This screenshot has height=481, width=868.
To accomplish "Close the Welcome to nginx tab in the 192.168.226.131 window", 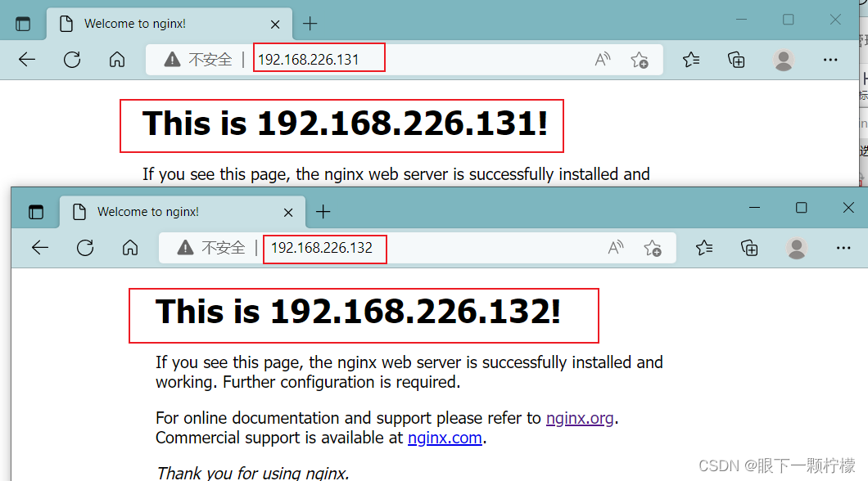I will click(275, 25).
